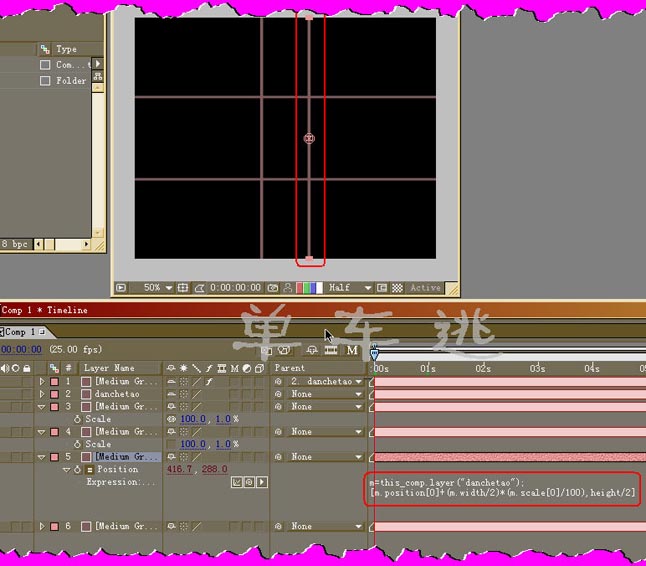646x566 pixels.
Task: Toggle collapse transformations switch on layer 4
Action: coord(184,432)
